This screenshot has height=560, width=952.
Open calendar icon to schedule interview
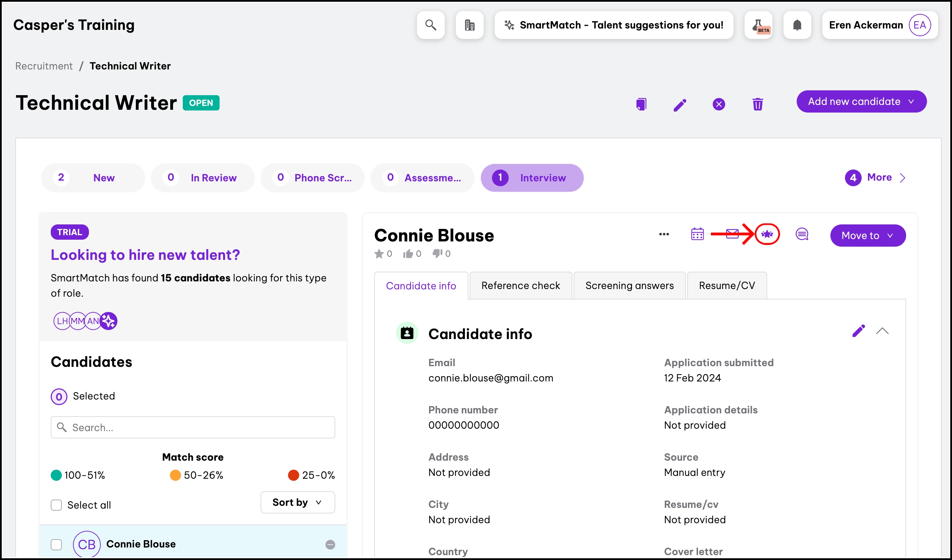697,234
